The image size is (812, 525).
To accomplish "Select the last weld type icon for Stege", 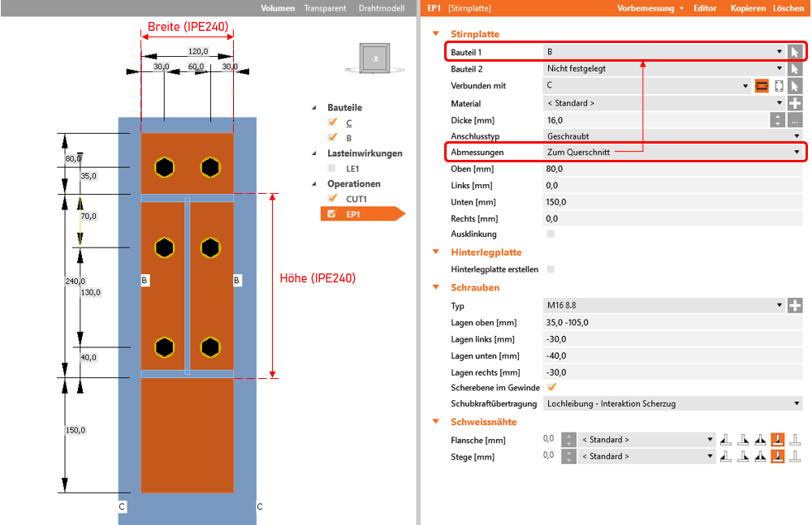I will (796, 457).
